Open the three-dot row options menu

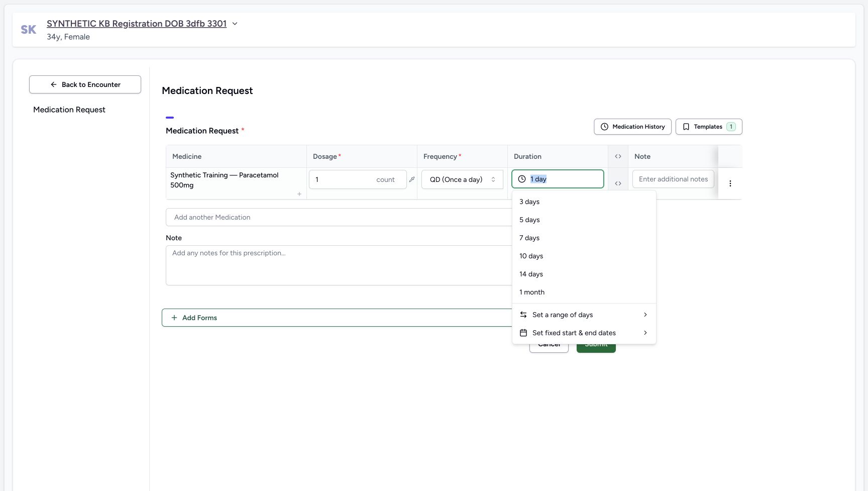point(730,183)
